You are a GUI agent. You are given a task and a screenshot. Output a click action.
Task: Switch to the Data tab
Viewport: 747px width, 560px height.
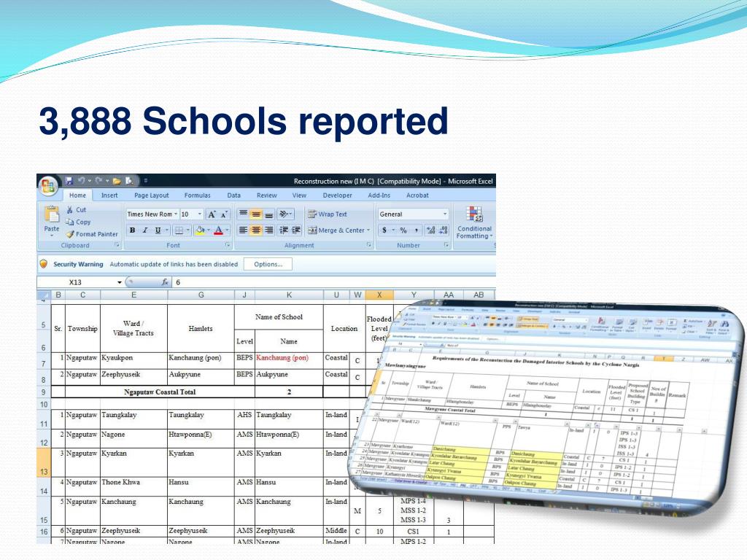tap(234, 195)
